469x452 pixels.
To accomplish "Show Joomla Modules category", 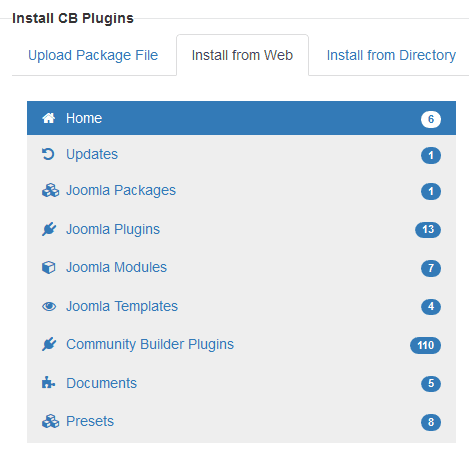I will pyautogui.click(x=241, y=267).
